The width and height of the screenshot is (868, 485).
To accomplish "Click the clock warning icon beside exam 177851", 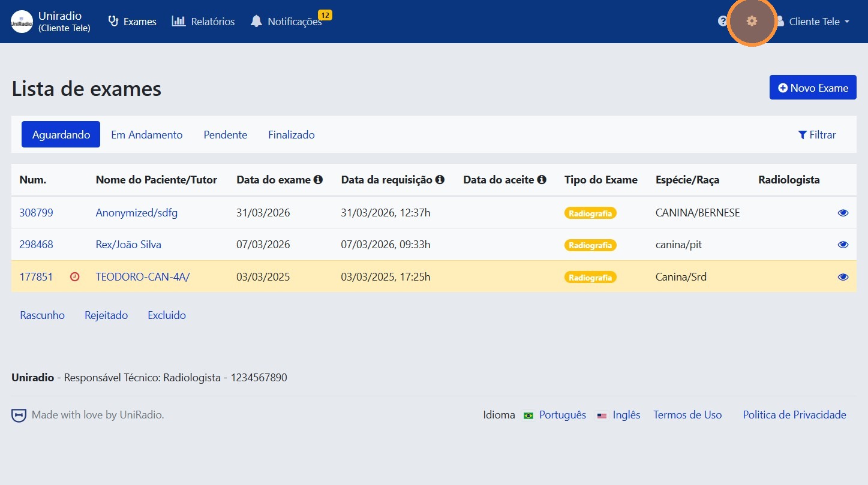I will (74, 276).
